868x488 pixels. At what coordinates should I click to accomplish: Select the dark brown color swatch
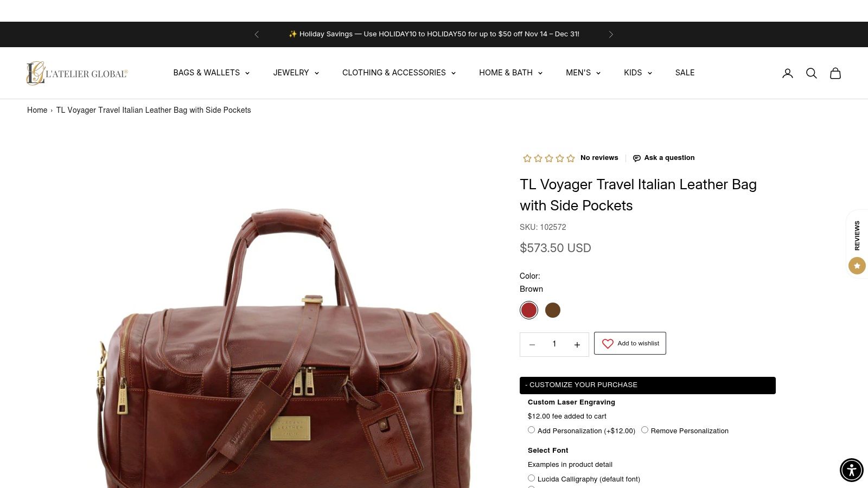[553, 310]
